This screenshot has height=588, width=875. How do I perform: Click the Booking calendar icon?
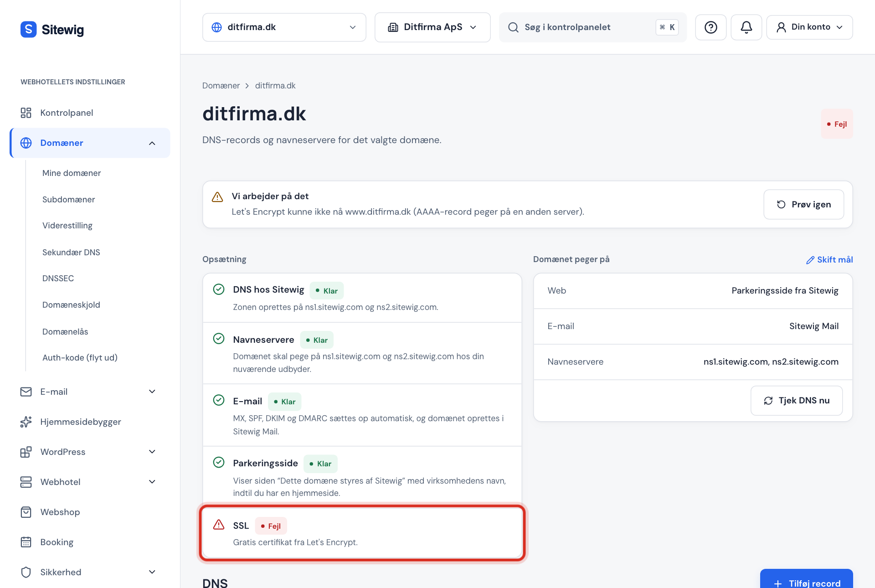click(x=26, y=542)
